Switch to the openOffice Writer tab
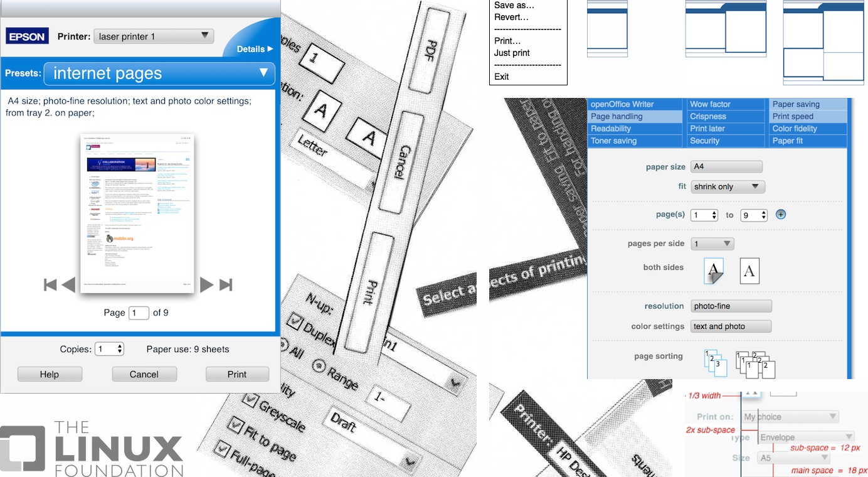The height and width of the screenshot is (477, 868). [635, 104]
